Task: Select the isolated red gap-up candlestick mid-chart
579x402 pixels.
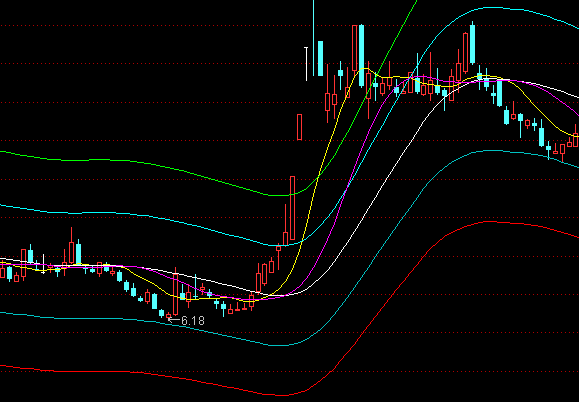Action: point(299,127)
